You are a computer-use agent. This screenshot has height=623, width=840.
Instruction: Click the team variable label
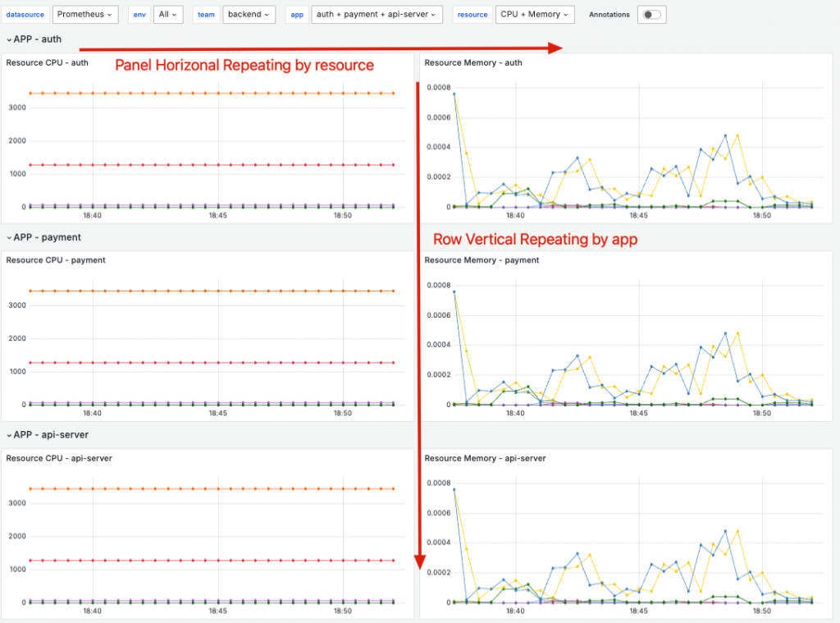click(206, 15)
